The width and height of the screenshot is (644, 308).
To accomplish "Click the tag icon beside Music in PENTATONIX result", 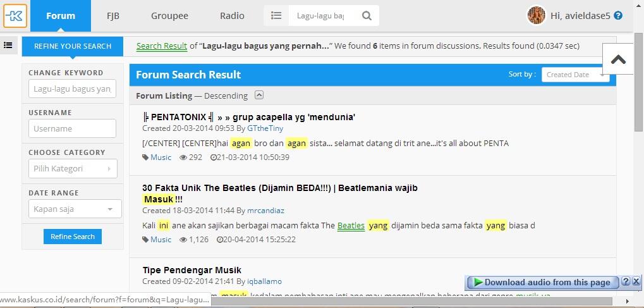I will [145, 157].
